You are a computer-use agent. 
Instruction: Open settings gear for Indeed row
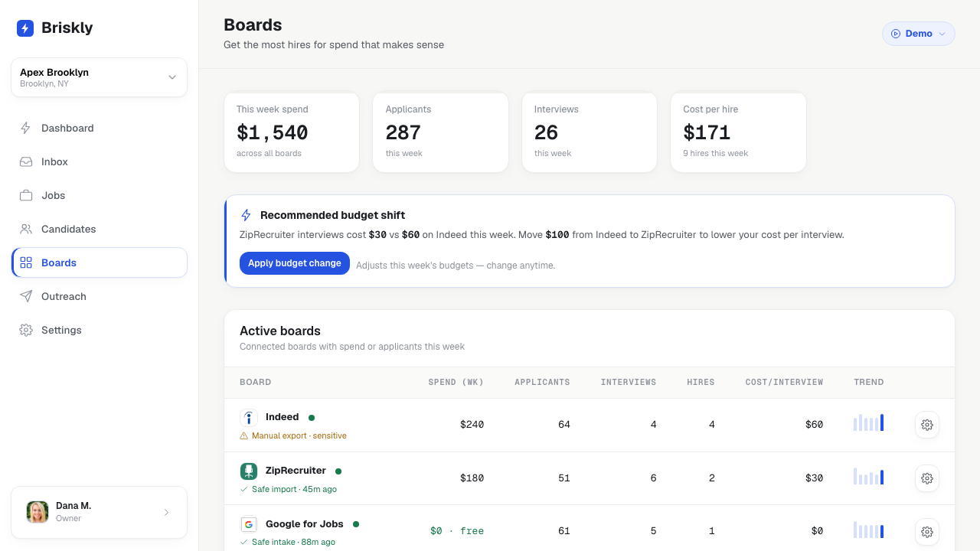(x=927, y=425)
